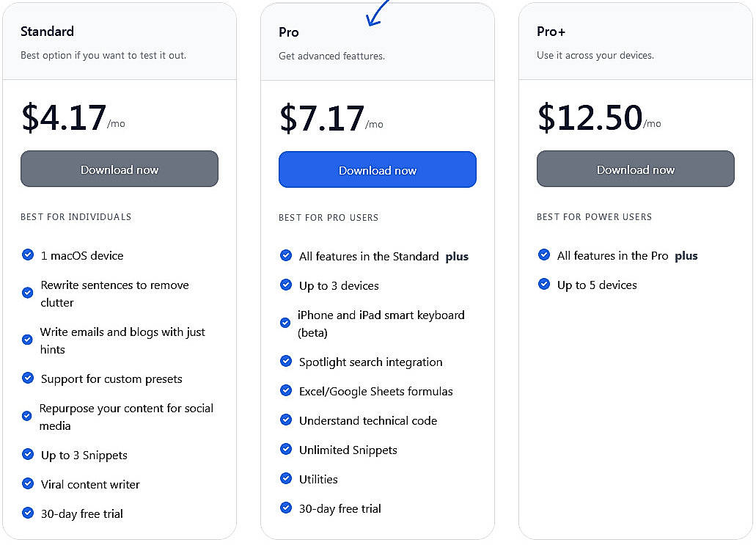Click the checkmark next to Utilities
756x545 pixels.
[x=285, y=478]
